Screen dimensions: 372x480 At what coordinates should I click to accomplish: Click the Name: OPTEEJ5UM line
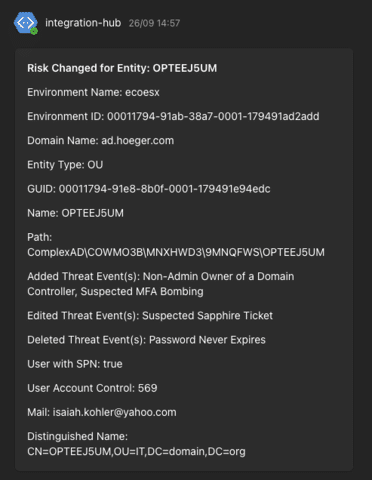click(x=75, y=213)
